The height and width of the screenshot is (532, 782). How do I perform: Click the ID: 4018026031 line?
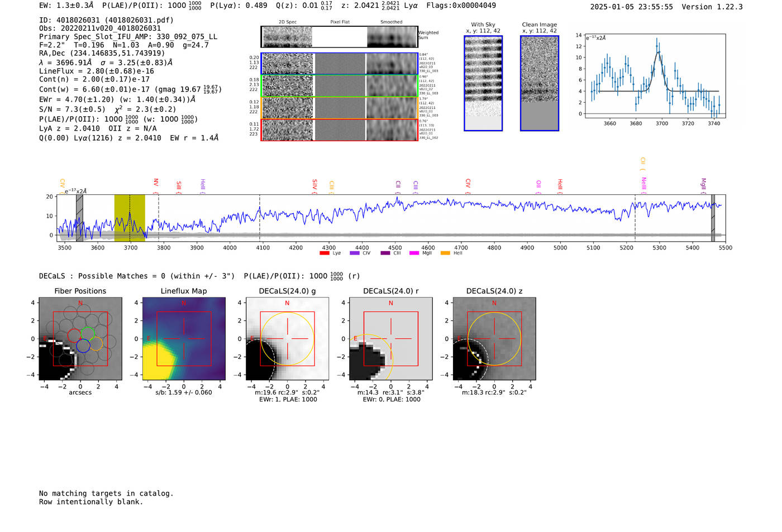point(106,20)
